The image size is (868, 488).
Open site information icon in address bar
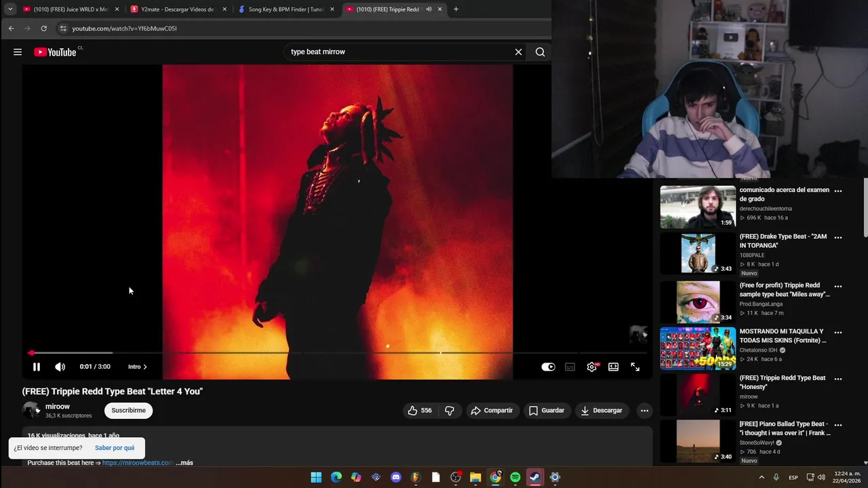pos(63,28)
